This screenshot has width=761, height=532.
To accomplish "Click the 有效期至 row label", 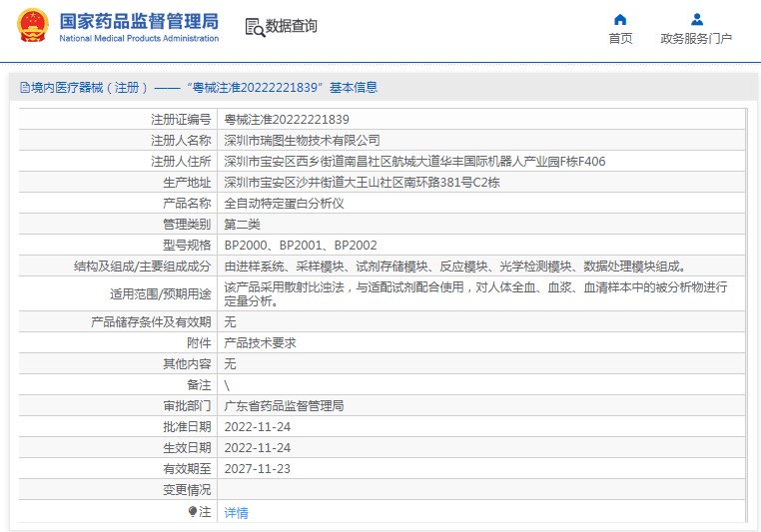I will click(187, 469).
